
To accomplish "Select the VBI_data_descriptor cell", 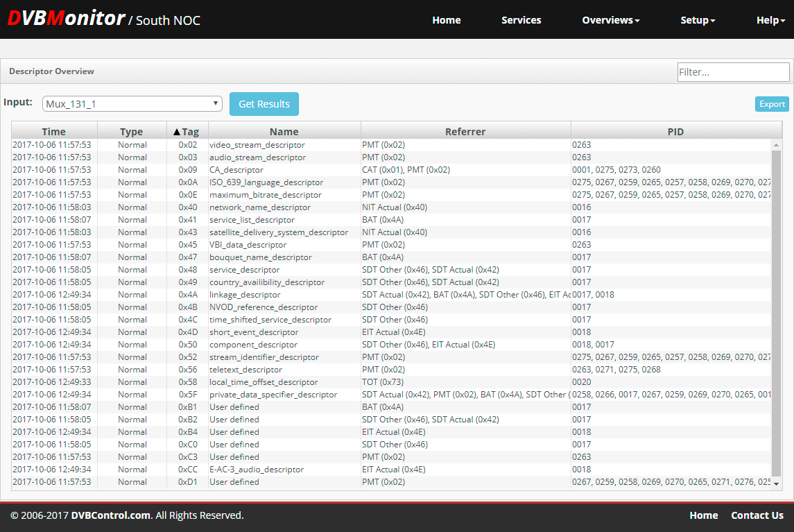I will point(248,245).
